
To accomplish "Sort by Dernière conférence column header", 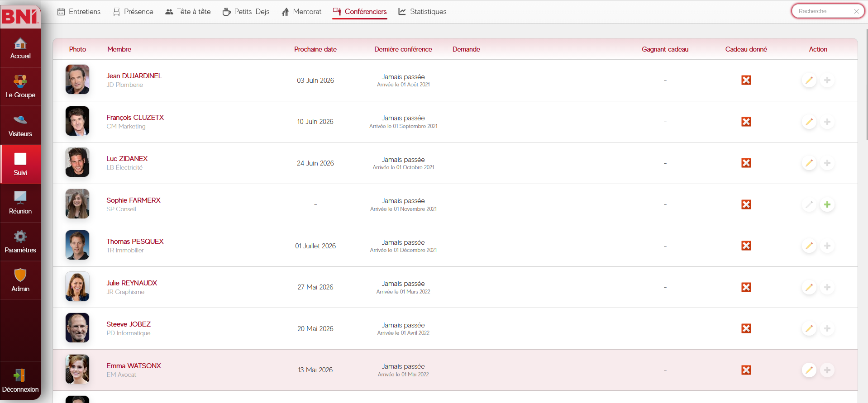I will [x=403, y=49].
